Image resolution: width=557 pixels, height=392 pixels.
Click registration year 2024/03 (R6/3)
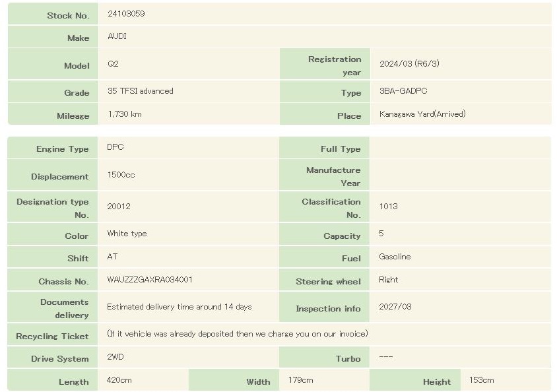coord(409,64)
